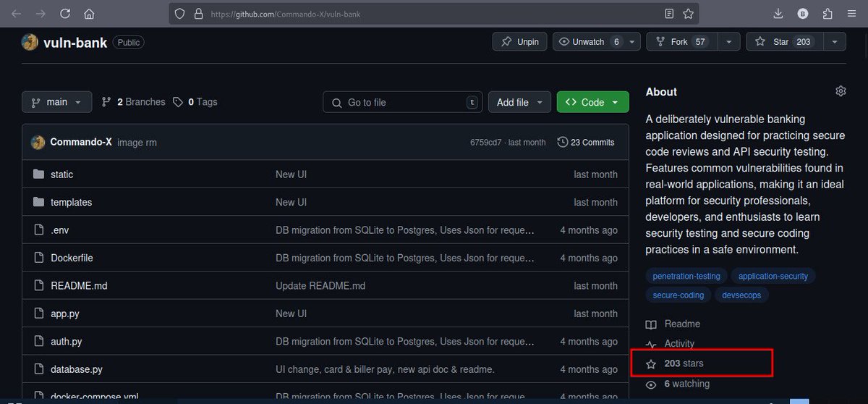This screenshot has width=868, height=404.
Task: Open the About settings gear icon
Action: click(841, 91)
